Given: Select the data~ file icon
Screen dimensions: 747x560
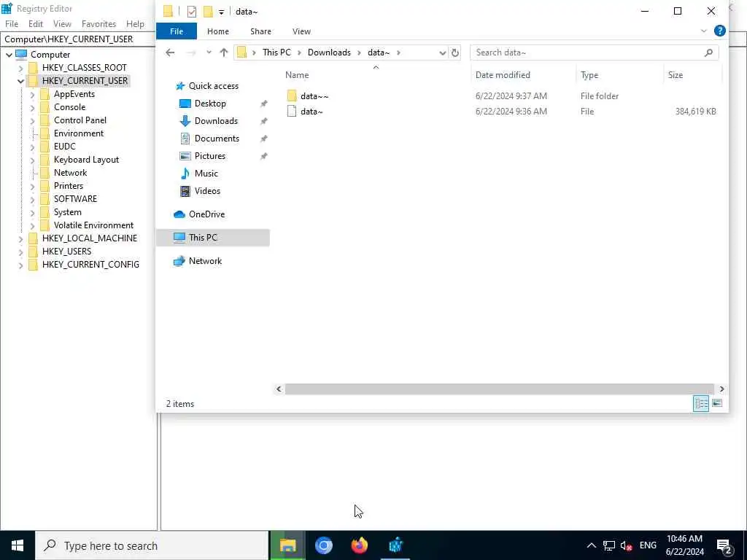Looking at the screenshot, I should (x=292, y=112).
